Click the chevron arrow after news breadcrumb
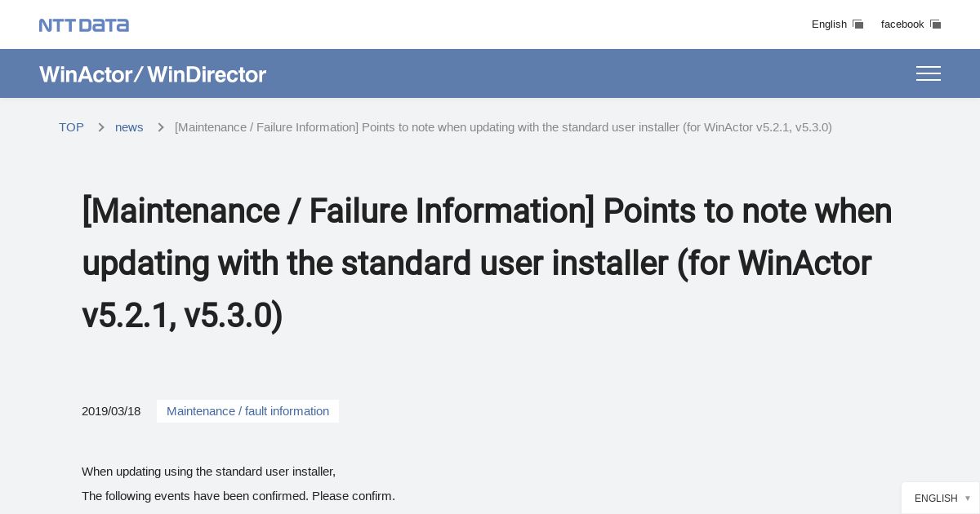Image resolution: width=980 pixels, height=514 pixels. 161,127
